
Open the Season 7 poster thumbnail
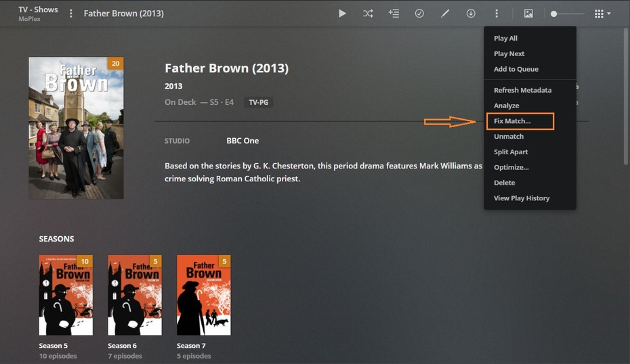point(204,295)
